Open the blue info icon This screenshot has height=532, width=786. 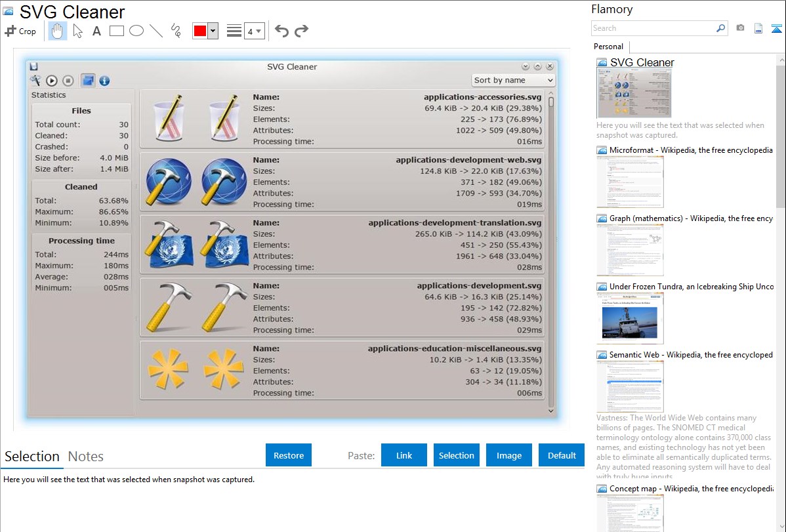[104, 81]
